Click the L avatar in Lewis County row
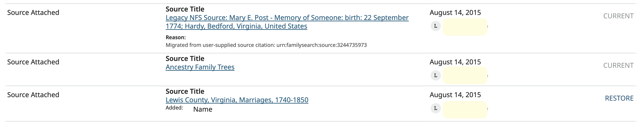This screenshot has height=127, width=644. [x=436, y=108]
